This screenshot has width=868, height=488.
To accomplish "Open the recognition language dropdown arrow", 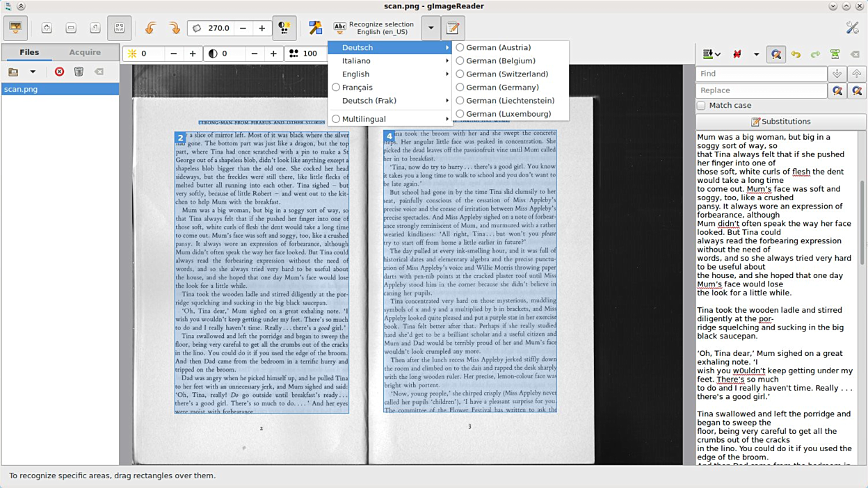I will (x=431, y=29).
